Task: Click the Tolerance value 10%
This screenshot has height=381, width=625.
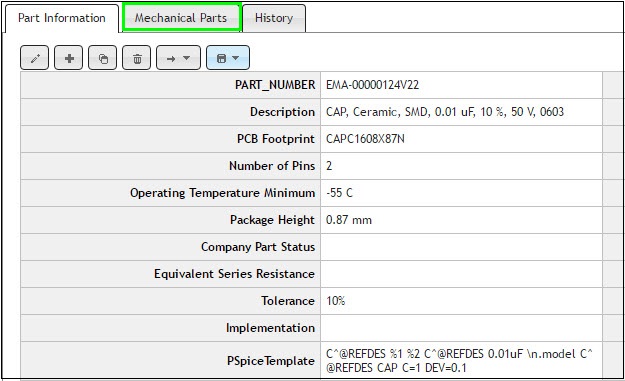Action: tap(336, 301)
